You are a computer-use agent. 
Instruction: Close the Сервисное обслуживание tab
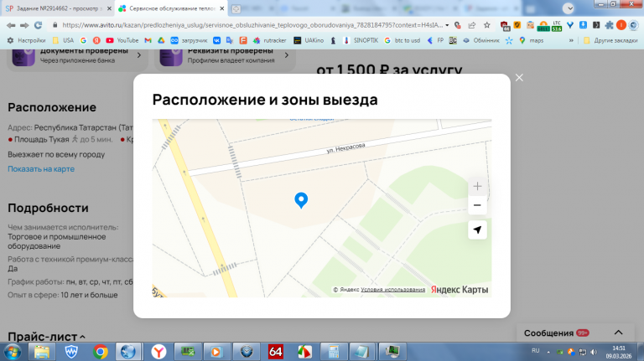(221, 8)
